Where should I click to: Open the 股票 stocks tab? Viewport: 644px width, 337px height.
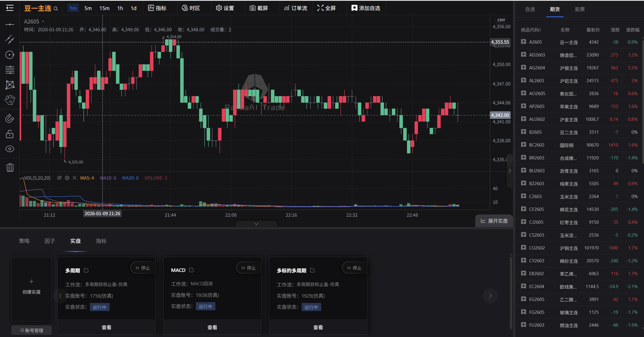(580, 9)
